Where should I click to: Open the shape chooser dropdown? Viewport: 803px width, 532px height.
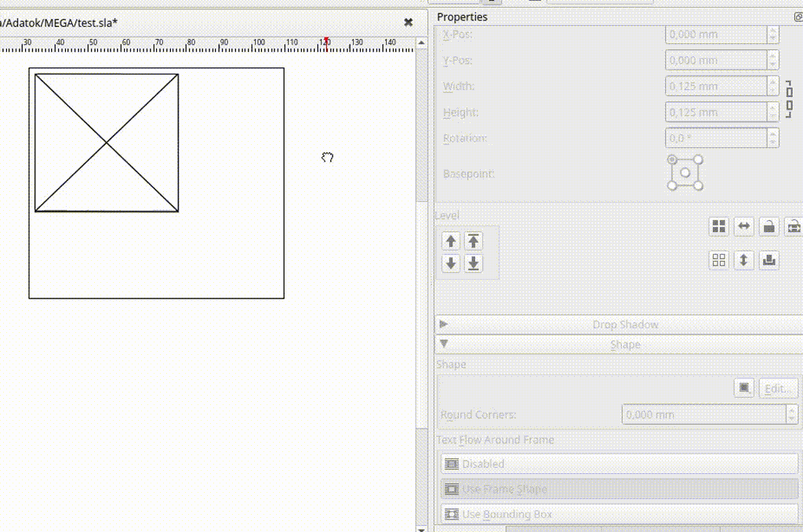(x=744, y=388)
